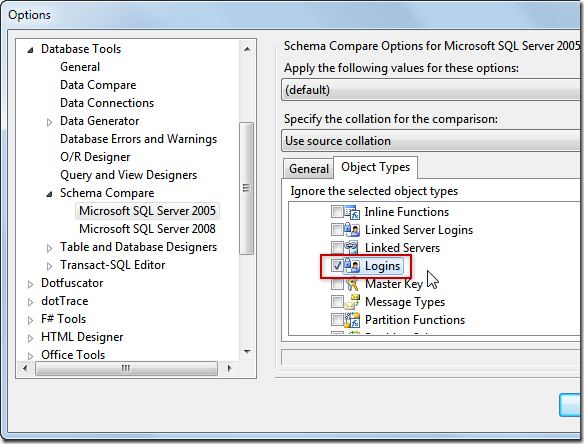Select Microsoft SQL Server 2008 in tree
The image size is (584, 444).
(147, 229)
